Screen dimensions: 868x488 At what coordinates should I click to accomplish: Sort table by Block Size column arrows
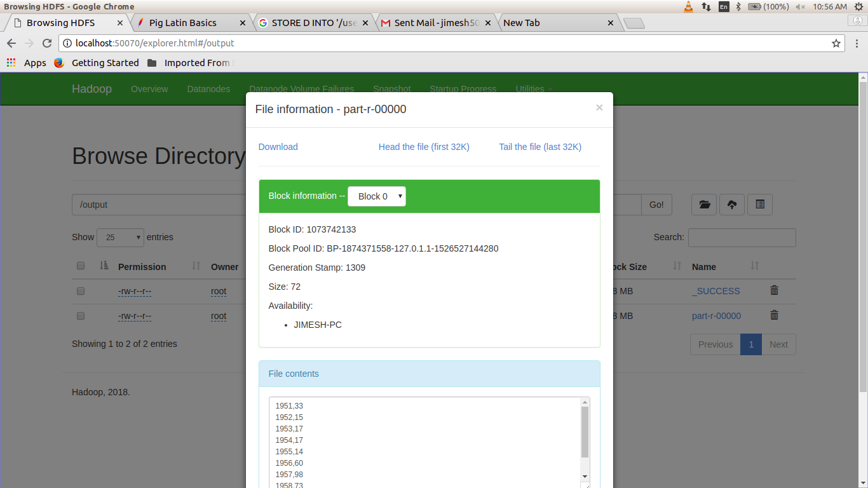(677, 266)
